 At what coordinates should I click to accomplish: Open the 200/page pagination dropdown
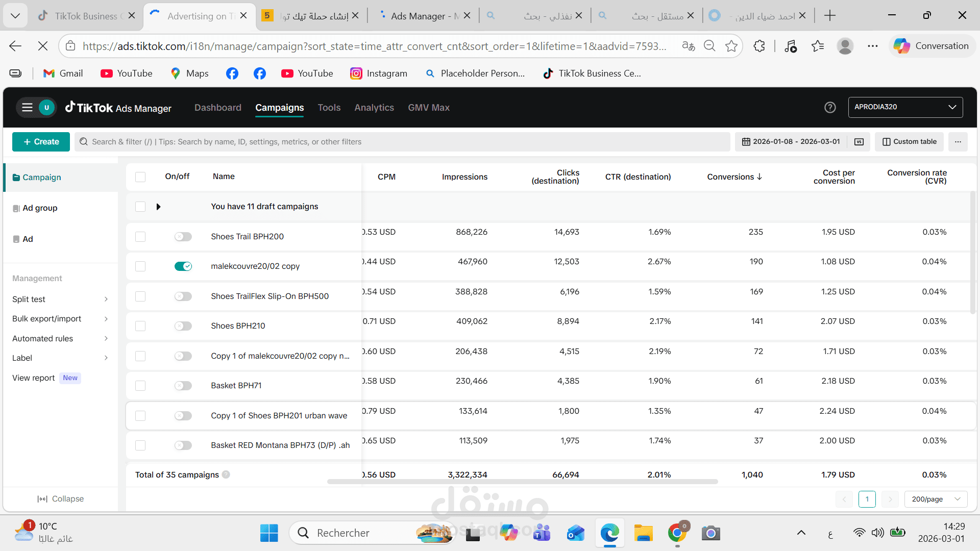point(936,499)
